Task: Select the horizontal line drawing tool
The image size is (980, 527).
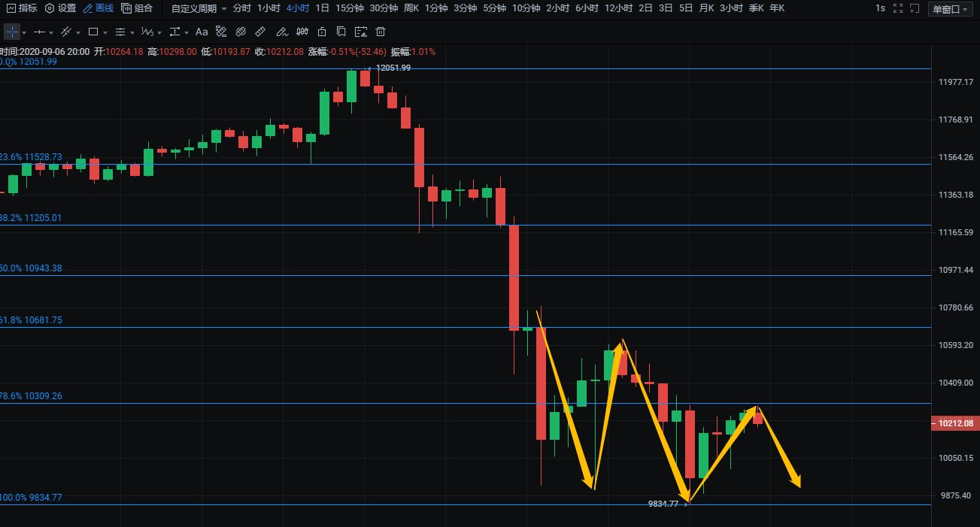Action: point(41,32)
